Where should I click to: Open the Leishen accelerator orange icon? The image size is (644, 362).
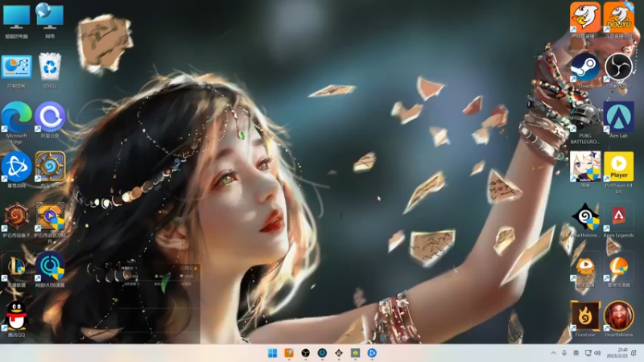pos(618,267)
